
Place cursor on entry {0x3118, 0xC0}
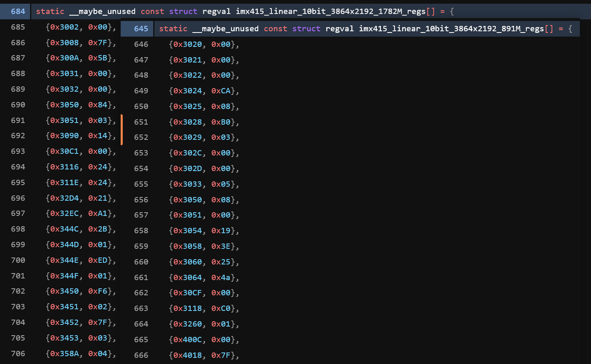pyautogui.click(x=204, y=308)
